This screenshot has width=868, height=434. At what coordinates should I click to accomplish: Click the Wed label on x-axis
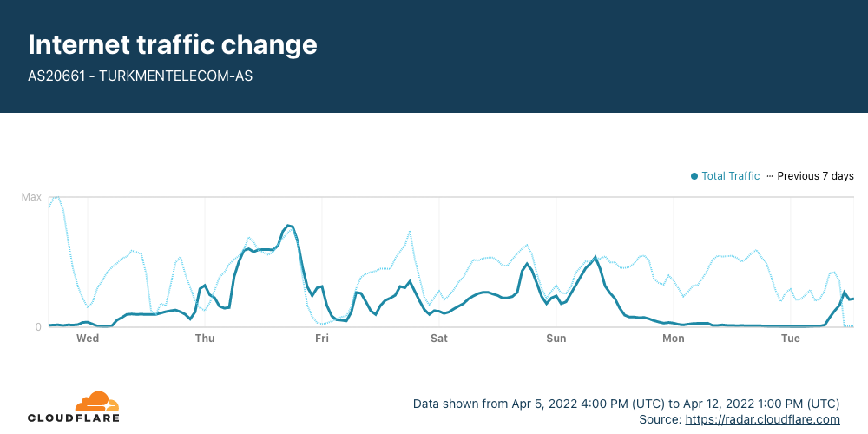point(88,339)
